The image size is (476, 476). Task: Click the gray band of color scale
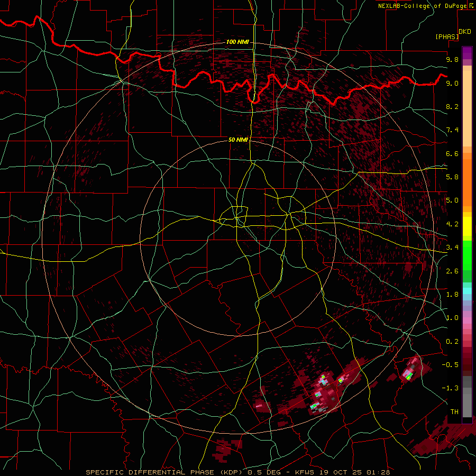(x=467, y=397)
